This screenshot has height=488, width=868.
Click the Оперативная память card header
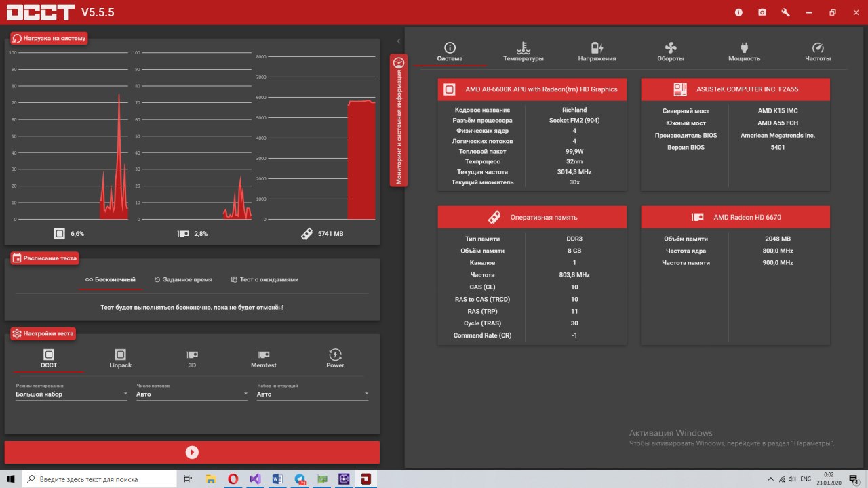coord(532,217)
